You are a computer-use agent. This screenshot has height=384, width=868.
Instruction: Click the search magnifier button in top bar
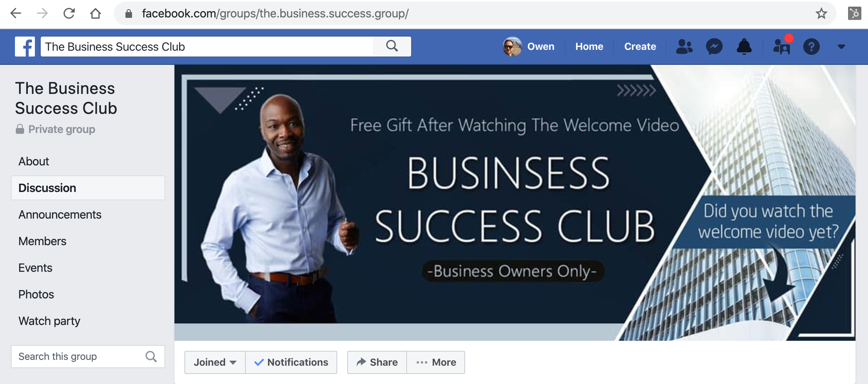392,46
